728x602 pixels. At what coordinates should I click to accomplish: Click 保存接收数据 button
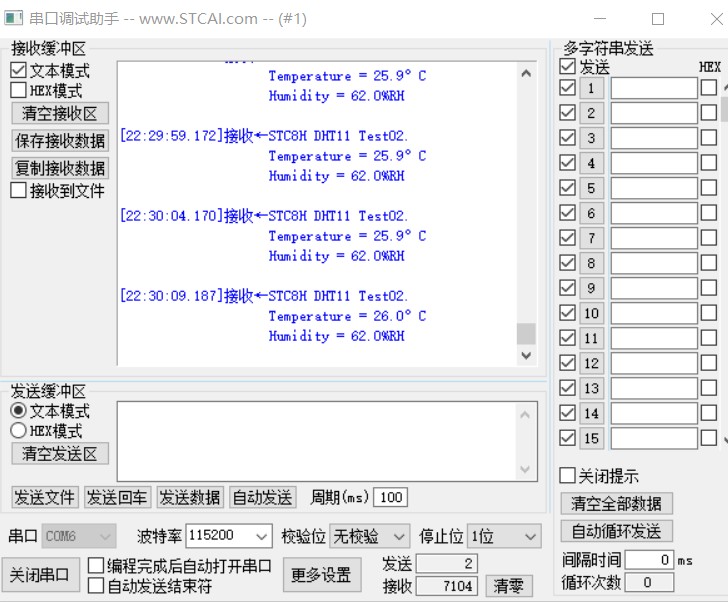(60, 141)
